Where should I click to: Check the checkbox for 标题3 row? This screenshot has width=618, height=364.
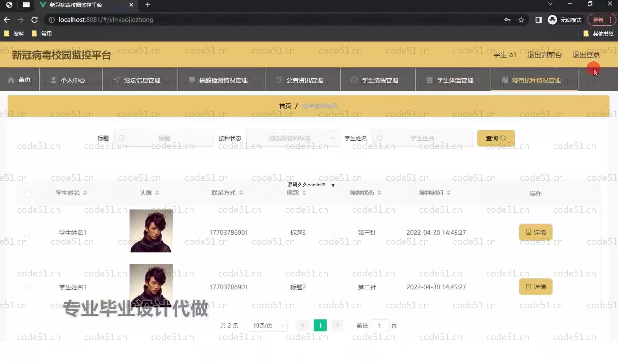click(x=27, y=233)
